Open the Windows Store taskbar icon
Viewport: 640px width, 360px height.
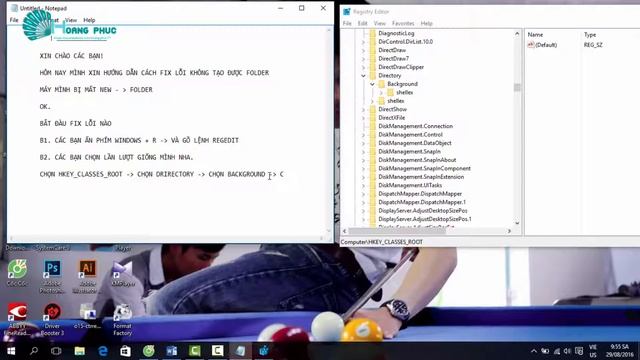point(125,351)
